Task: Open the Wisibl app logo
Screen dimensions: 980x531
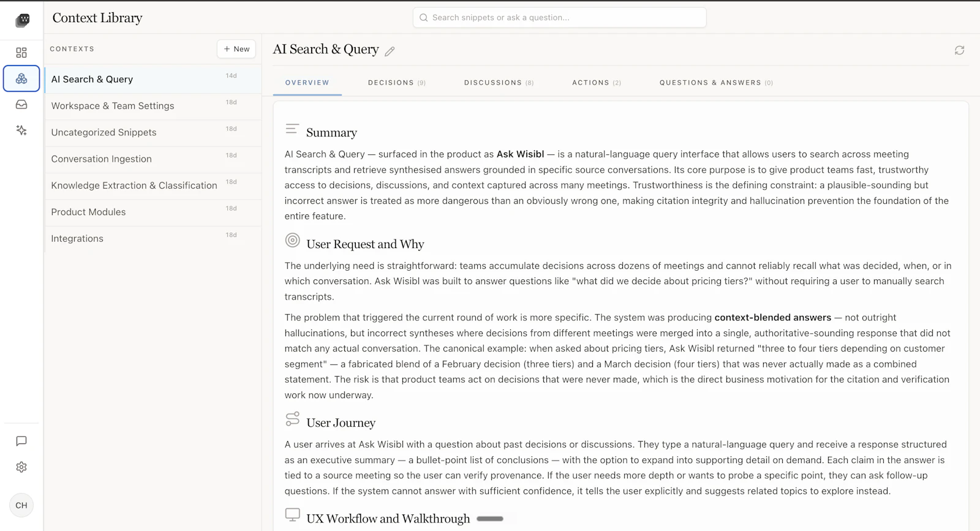Action: (x=22, y=20)
